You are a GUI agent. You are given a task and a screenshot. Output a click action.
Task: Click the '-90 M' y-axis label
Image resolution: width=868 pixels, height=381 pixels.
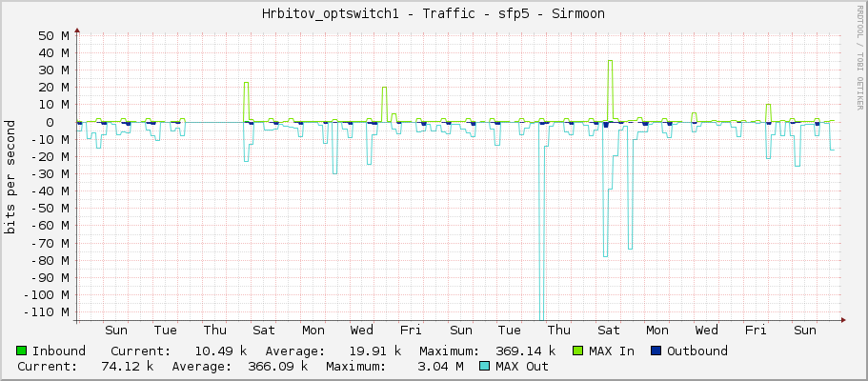[50, 277]
